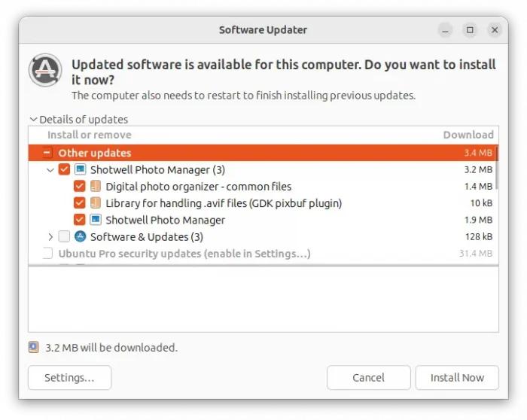Screen dimensions: 527x420
Task: Expand the Software & Updates (3) group
Action: (50, 237)
